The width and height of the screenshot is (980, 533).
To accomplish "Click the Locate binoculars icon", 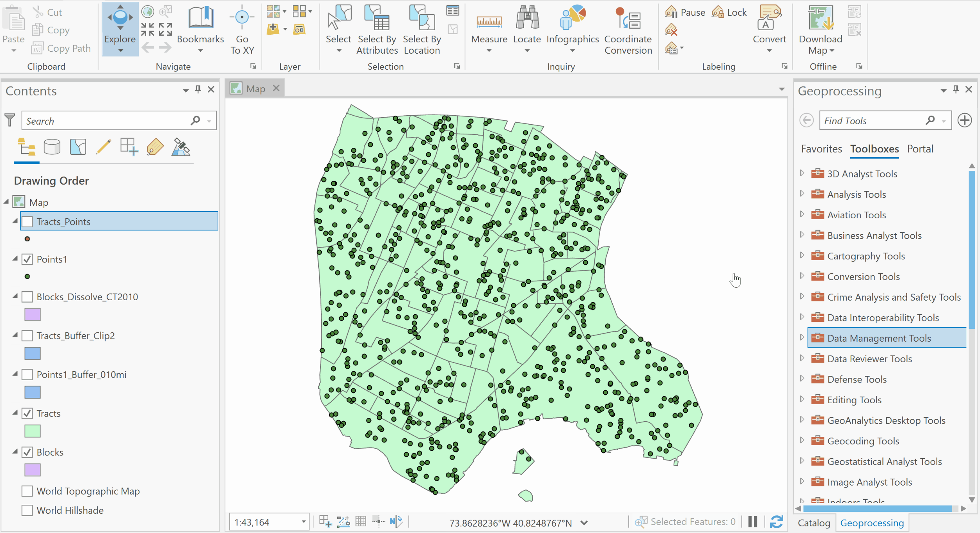I will pyautogui.click(x=527, y=18).
